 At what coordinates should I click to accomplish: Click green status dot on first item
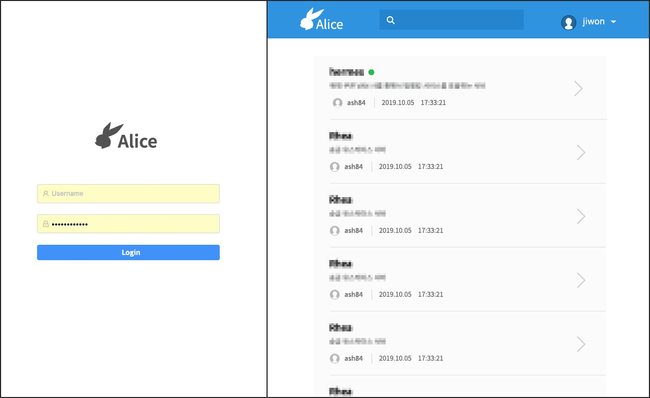(x=371, y=72)
